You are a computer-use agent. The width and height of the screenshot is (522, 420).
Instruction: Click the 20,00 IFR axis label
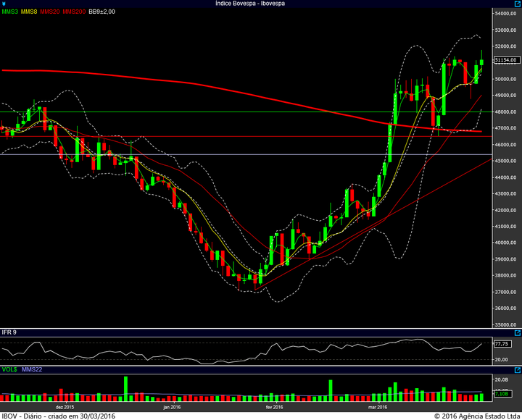pos(502,359)
